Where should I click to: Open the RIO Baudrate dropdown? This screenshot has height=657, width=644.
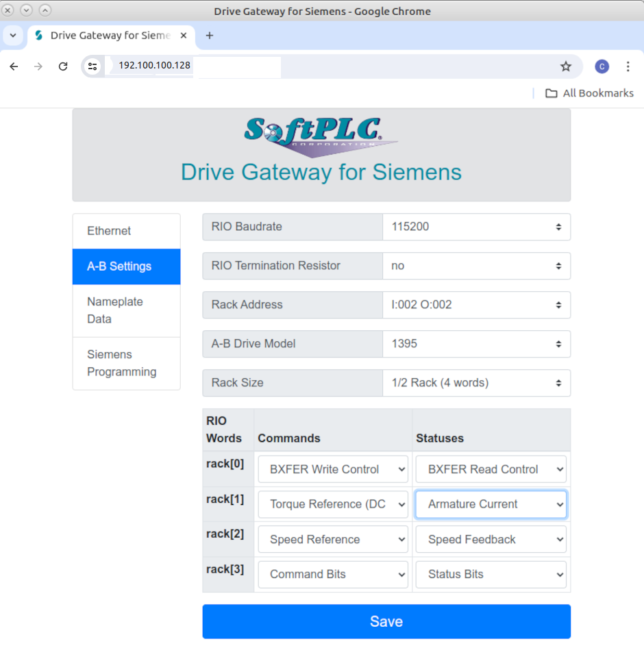[476, 227]
